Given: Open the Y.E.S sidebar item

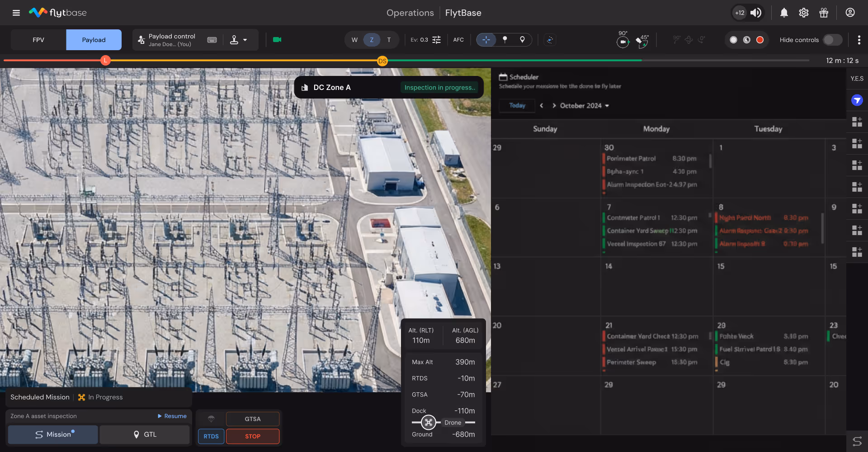Looking at the screenshot, I should [857, 79].
